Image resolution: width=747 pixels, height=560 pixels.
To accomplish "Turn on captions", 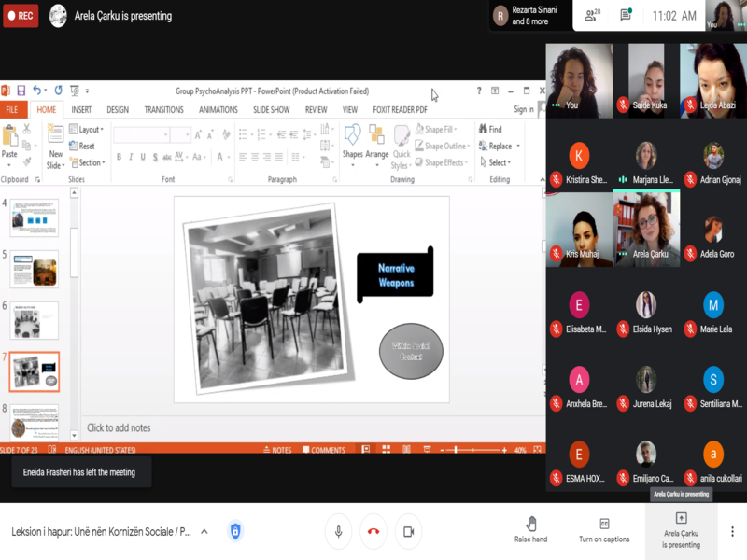I will coord(604,530).
